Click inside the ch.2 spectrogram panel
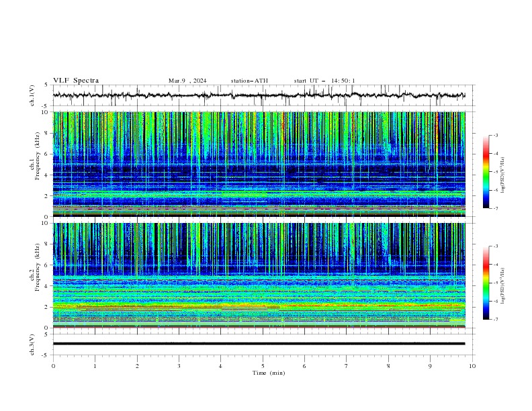The image size is (532, 411). tap(259, 275)
